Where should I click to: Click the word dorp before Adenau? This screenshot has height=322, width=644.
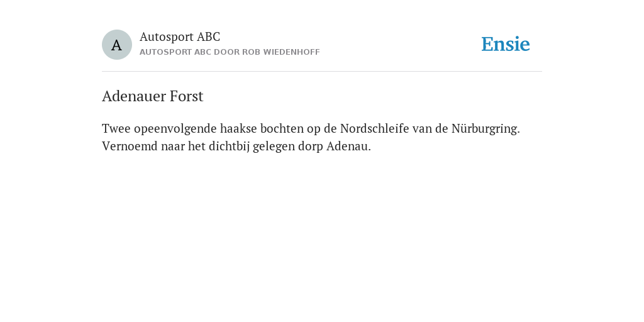point(304,147)
